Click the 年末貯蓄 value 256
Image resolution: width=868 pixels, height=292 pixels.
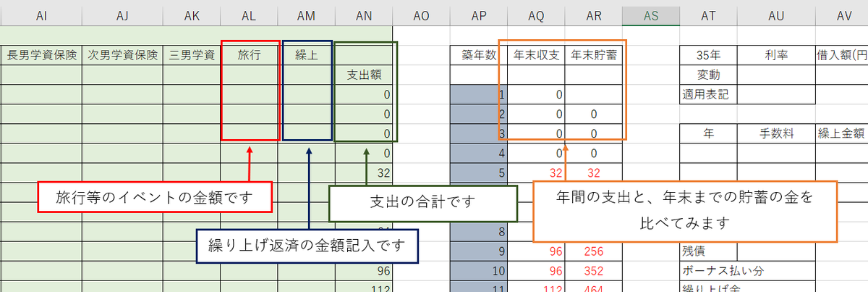click(594, 251)
